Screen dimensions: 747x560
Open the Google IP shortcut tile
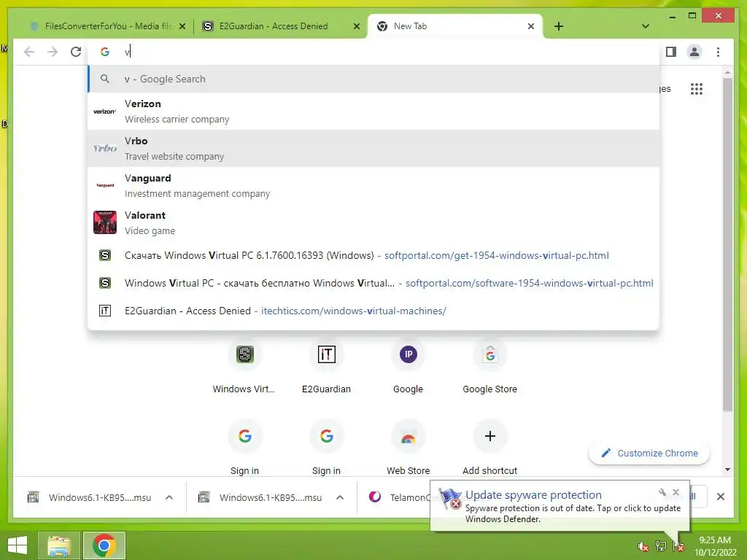(x=409, y=367)
